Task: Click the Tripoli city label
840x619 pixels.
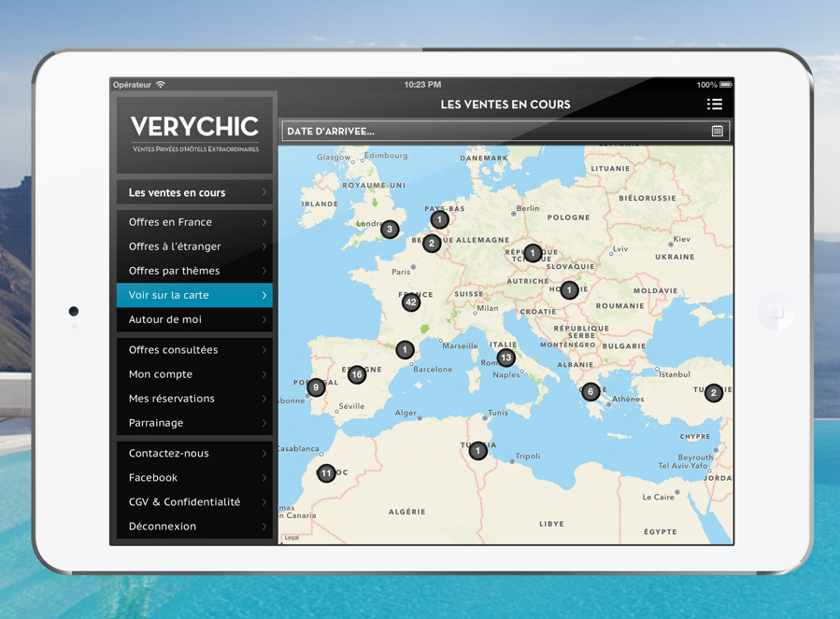Action: (x=528, y=456)
